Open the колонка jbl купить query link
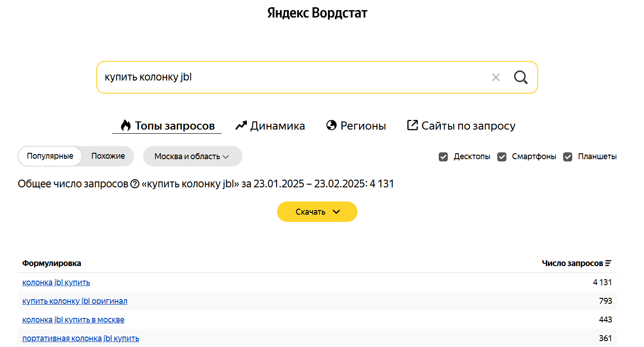This screenshot has height=347, width=644. [56, 282]
